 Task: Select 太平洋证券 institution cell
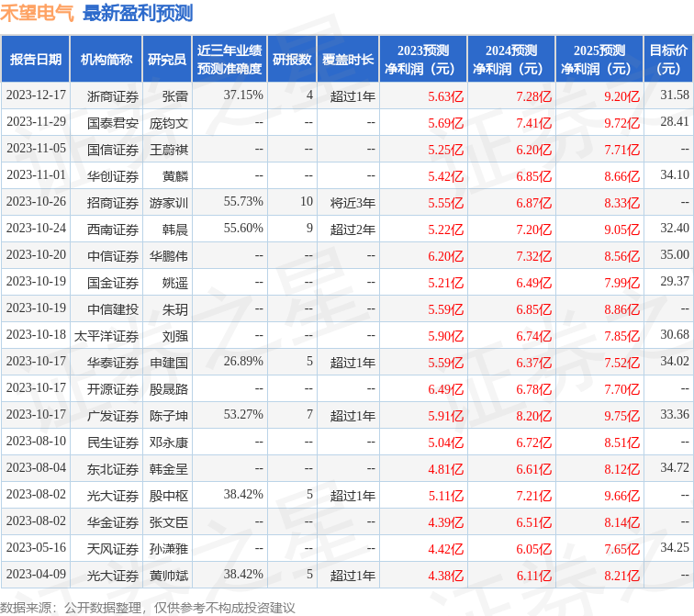point(106,336)
